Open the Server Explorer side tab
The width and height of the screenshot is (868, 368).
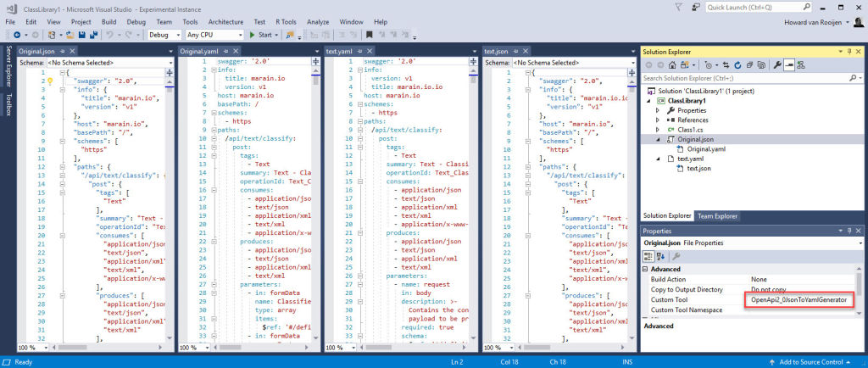click(8, 68)
